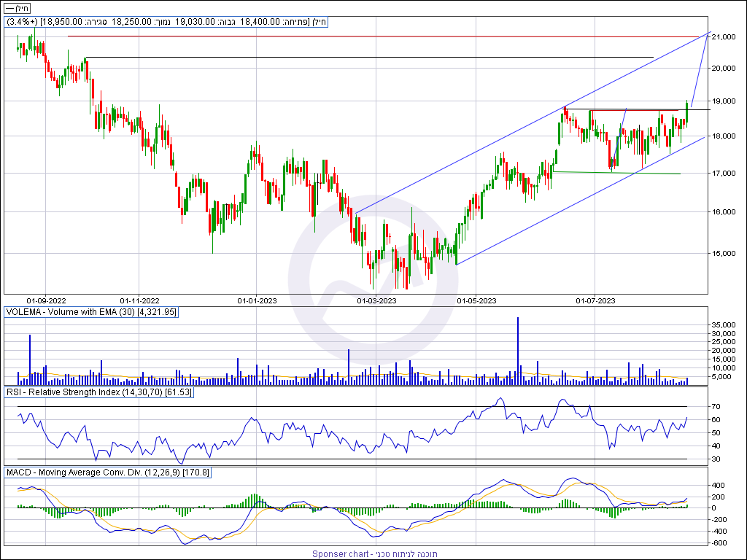Select the 01-05-2023 date label
Screen dimensions: 747x560
(x=476, y=300)
